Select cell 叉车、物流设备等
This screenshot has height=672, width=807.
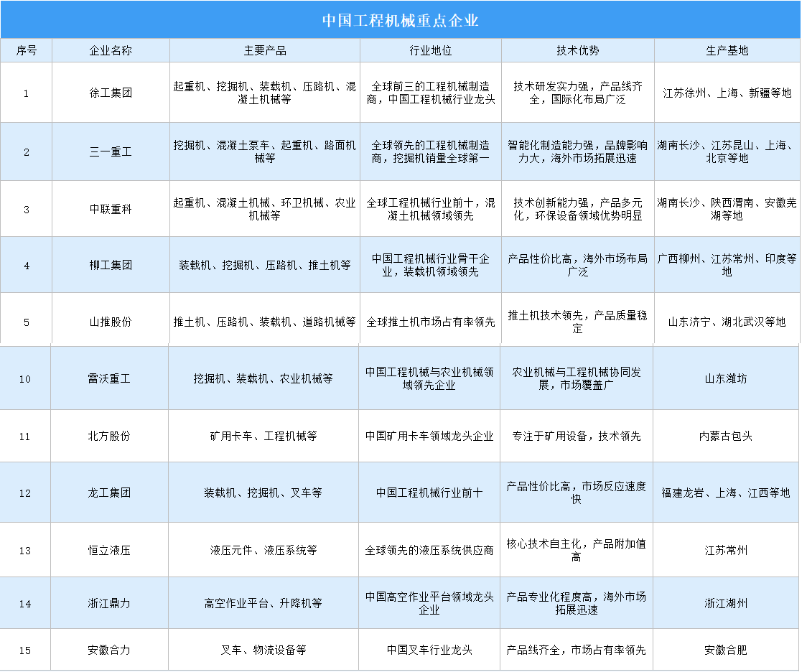[x=263, y=650]
